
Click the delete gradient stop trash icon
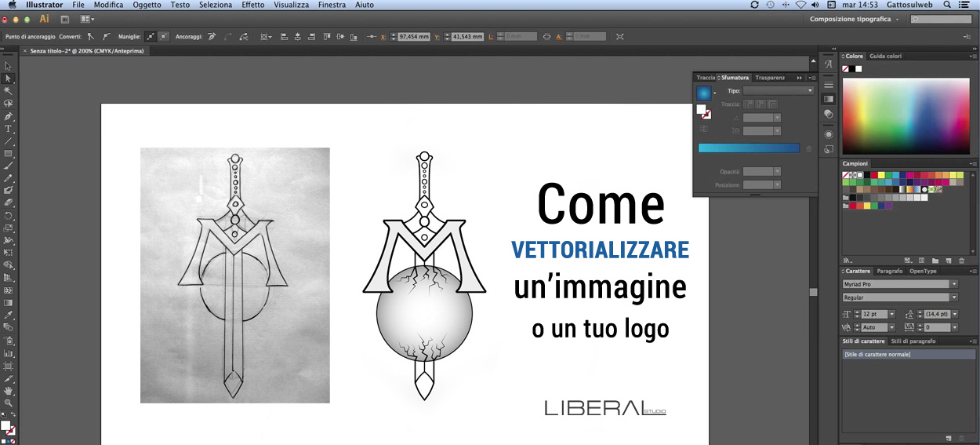(808, 148)
